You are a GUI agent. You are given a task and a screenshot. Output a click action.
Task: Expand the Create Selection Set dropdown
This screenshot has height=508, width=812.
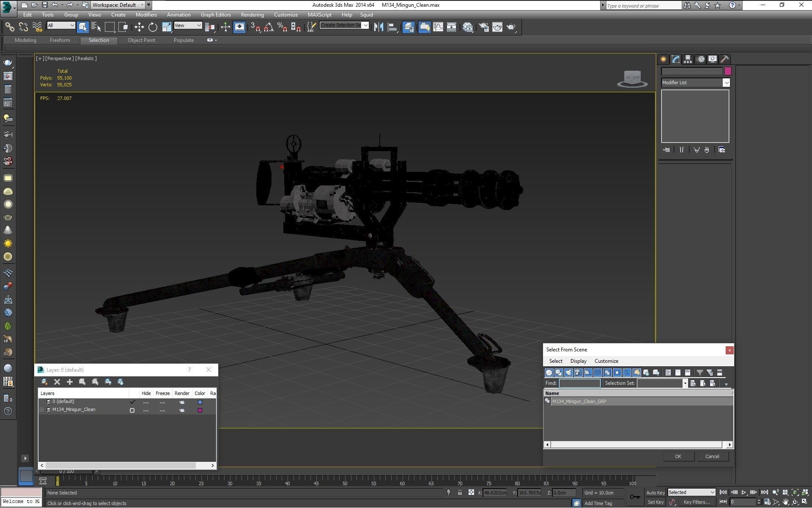(365, 25)
